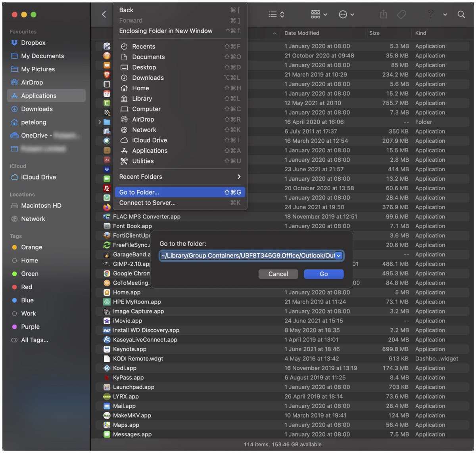Click the Go button

pyautogui.click(x=324, y=274)
